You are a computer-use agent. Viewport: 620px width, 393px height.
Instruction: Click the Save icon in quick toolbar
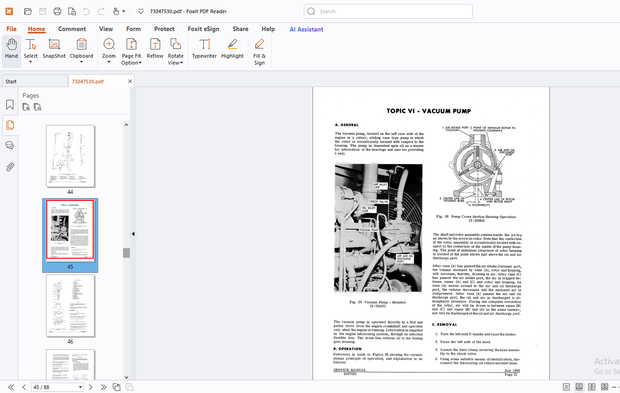[x=42, y=11]
